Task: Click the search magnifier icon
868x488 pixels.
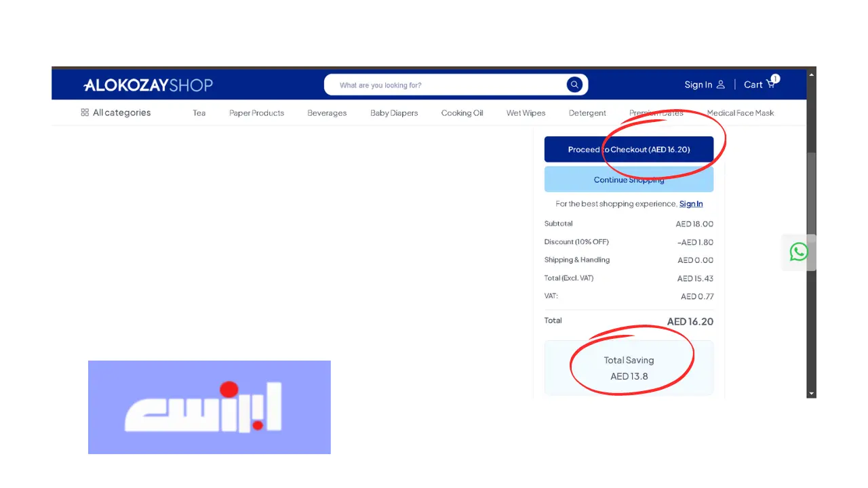Action: [x=574, y=85]
